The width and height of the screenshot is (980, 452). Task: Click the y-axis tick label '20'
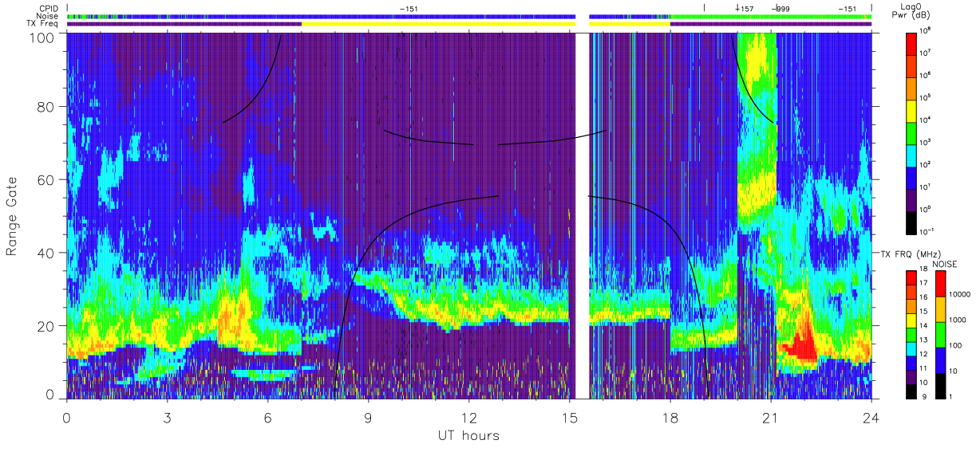(x=46, y=326)
